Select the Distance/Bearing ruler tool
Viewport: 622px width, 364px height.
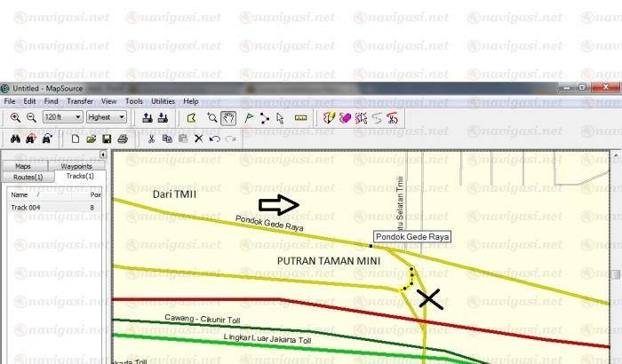[300, 117]
